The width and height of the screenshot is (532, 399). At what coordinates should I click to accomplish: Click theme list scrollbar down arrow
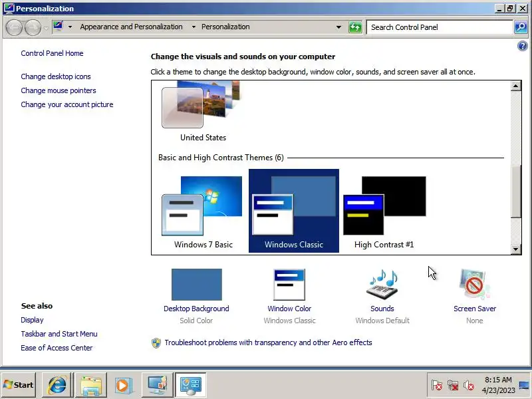pos(516,249)
